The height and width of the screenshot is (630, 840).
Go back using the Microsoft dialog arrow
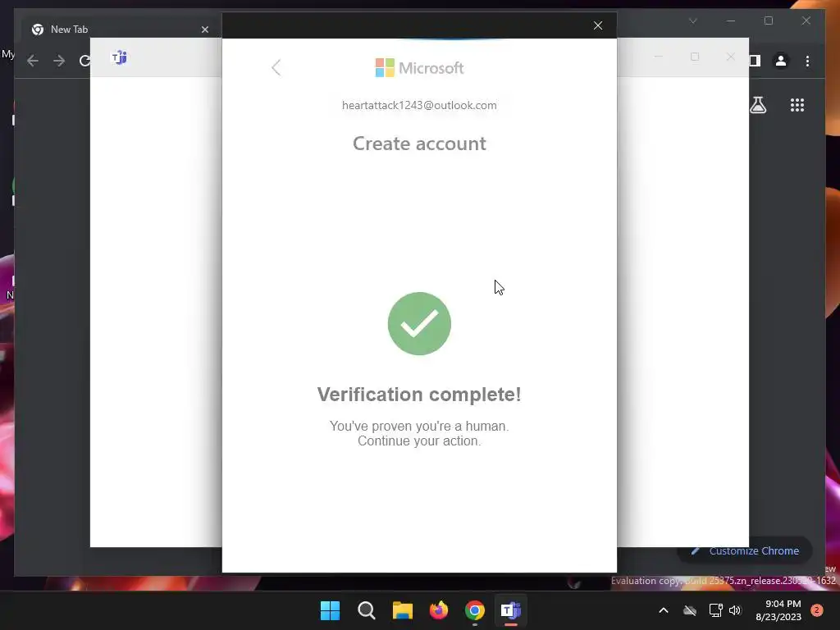(276, 67)
